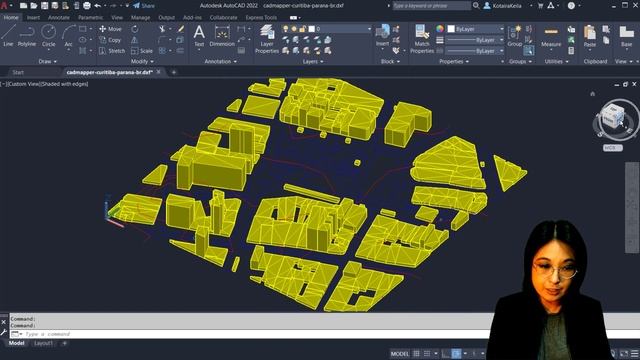Click the Save icon in quick access toolbar

click(44, 6)
